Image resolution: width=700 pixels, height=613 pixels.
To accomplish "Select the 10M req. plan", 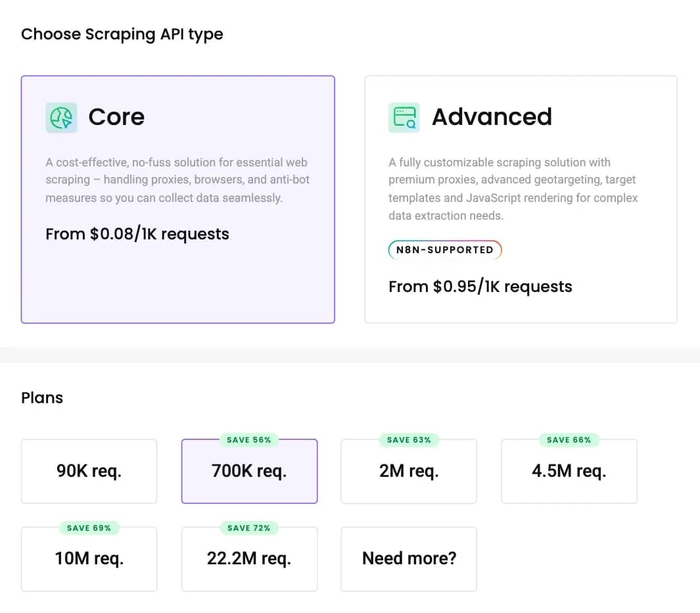I will pyautogui.click(x=89, y=559).
